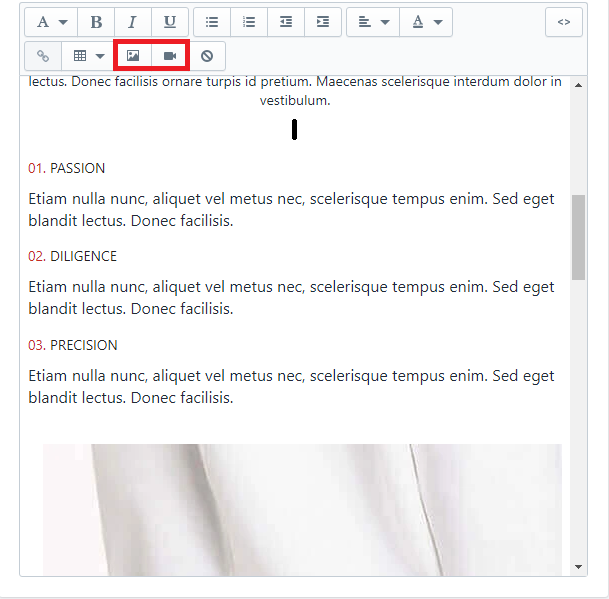Click the fabric image in editor

pos(302,510)
